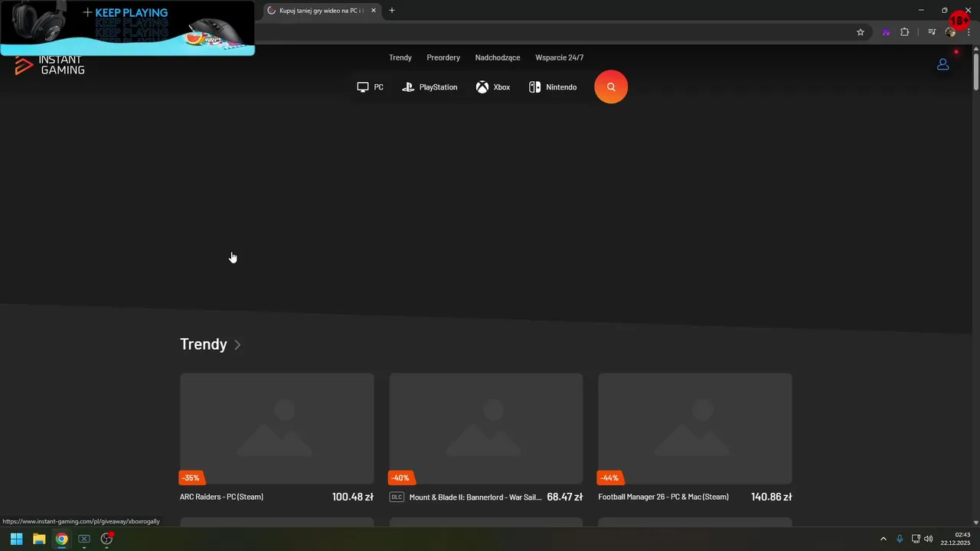Open the purple extension icon

tap(886, 32)
